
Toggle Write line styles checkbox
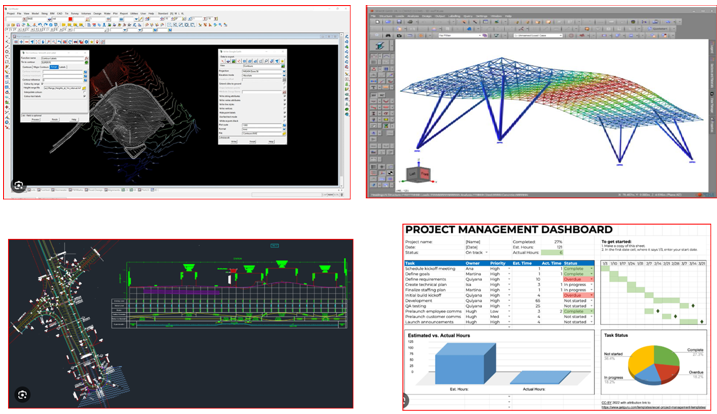pyautogui.click(x=284, y=104)
